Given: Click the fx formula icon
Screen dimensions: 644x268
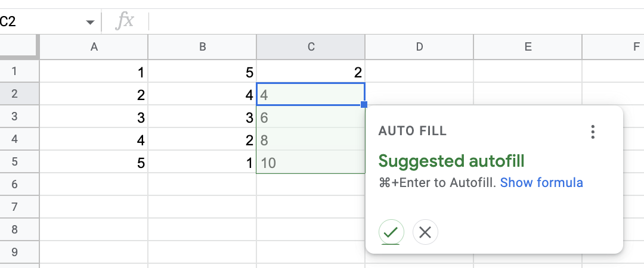Looking at the screenshot, I should point(125,20).
